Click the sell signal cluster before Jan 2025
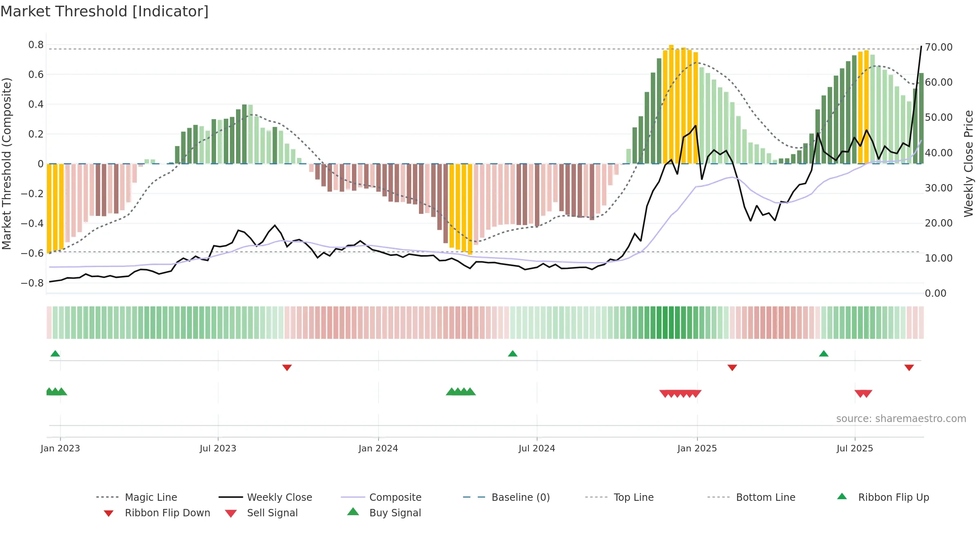 coord(680,394)
